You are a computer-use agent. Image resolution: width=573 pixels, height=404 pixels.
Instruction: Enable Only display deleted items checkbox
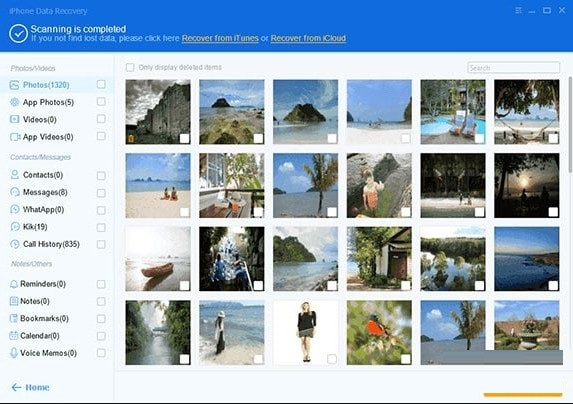click(130, 67)
